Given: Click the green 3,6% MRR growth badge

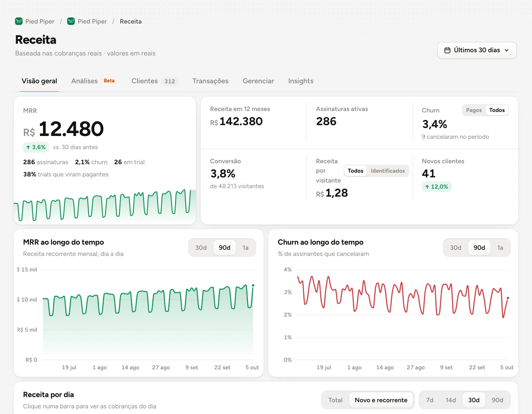Looking at the screenshot, I should point(36,147).
